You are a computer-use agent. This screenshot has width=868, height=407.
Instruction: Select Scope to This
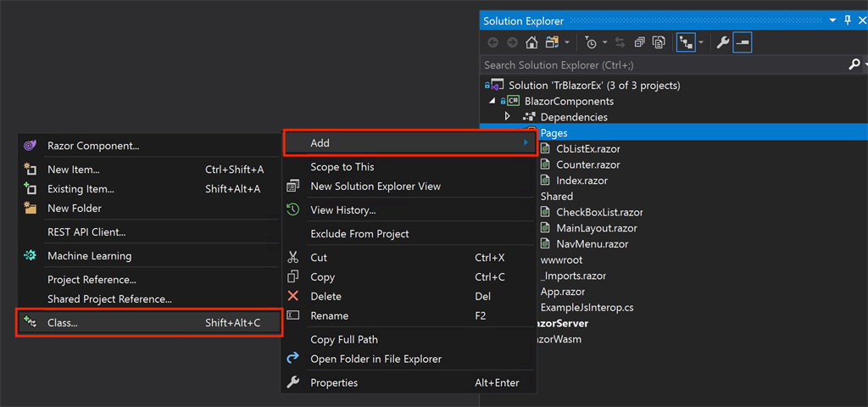tap(409, 167)
